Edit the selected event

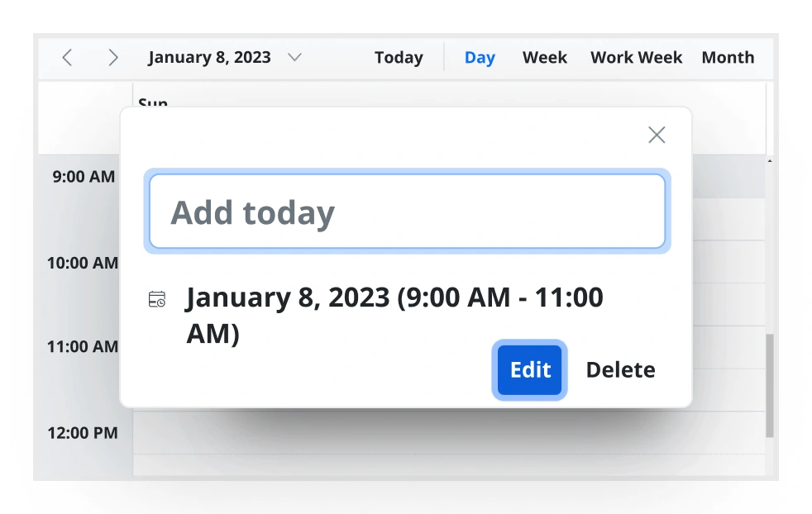pos(529,369)
